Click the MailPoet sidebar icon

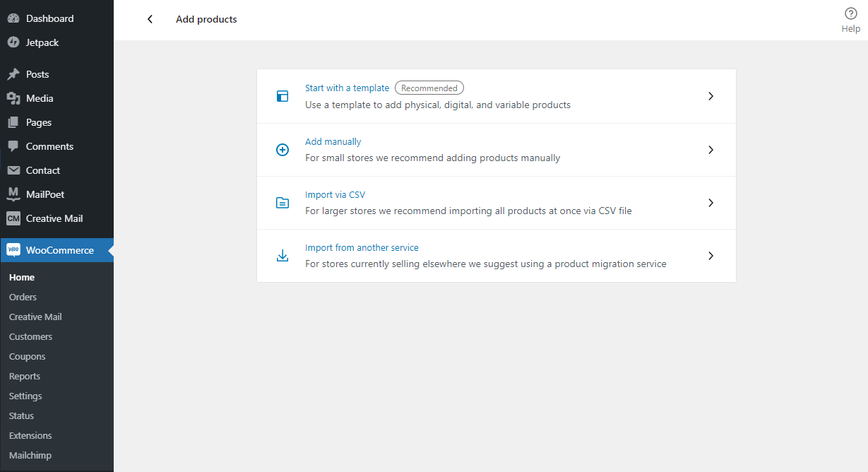[13, 194]
